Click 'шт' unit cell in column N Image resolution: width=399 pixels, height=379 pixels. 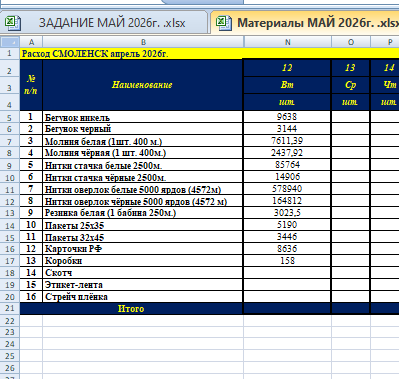(287, 102)
